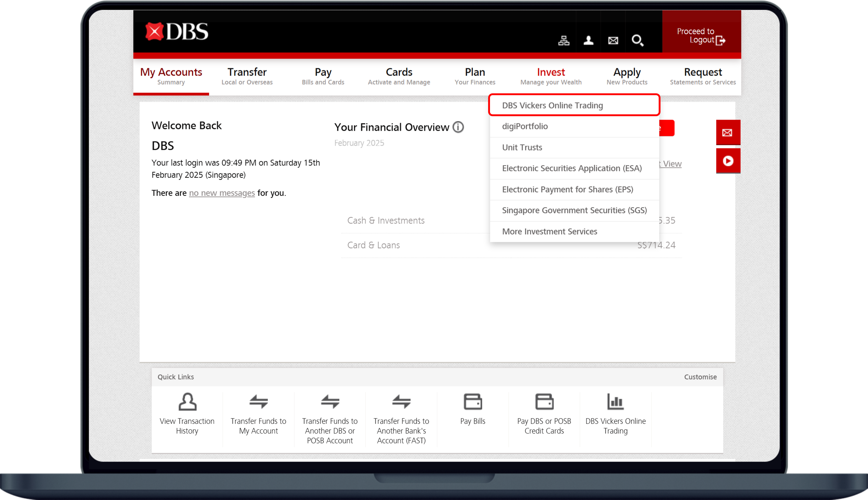Open the header mail envelope icon
The width and height of the screenshot is (868, 500).
click(x=613, y=41)
